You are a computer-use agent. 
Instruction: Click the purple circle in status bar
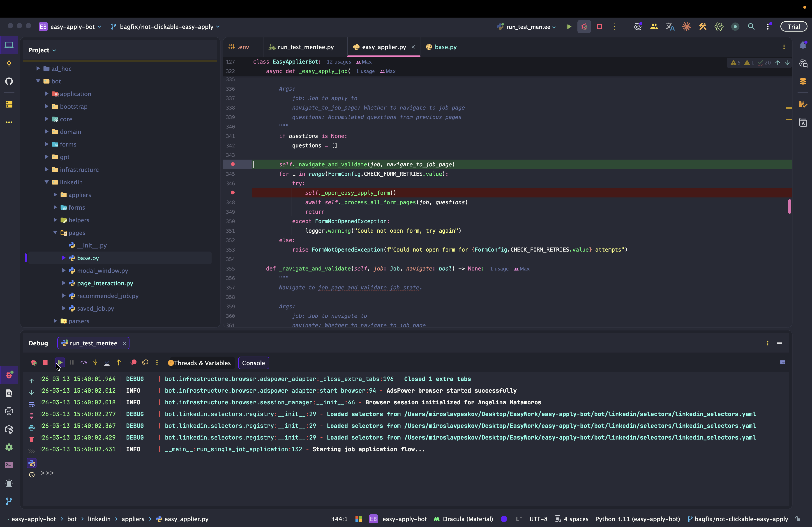click(x=504, y=519)
